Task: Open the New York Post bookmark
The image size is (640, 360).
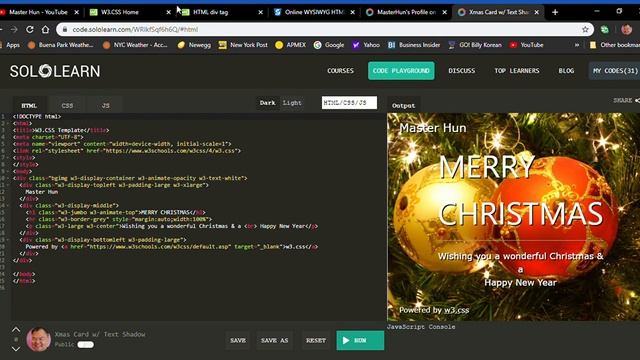Action: point(243,45)
